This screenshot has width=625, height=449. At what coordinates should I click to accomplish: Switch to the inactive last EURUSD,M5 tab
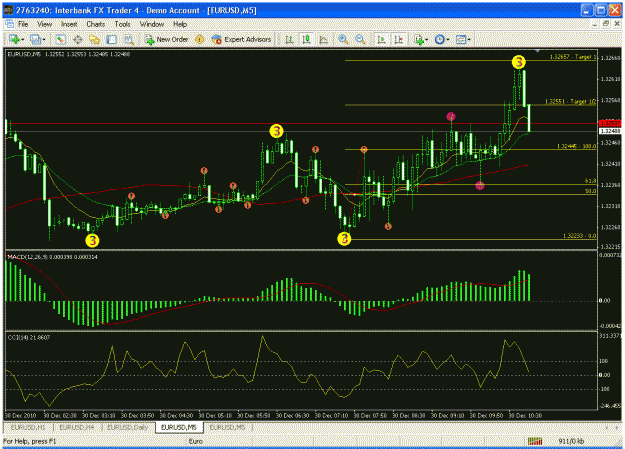[228, 427]
